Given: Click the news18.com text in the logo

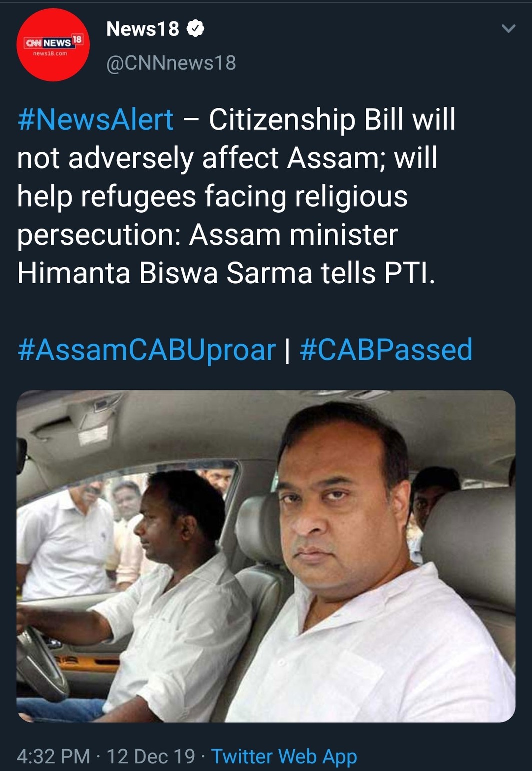Looking at the screenshot, I should pos(50,53).
